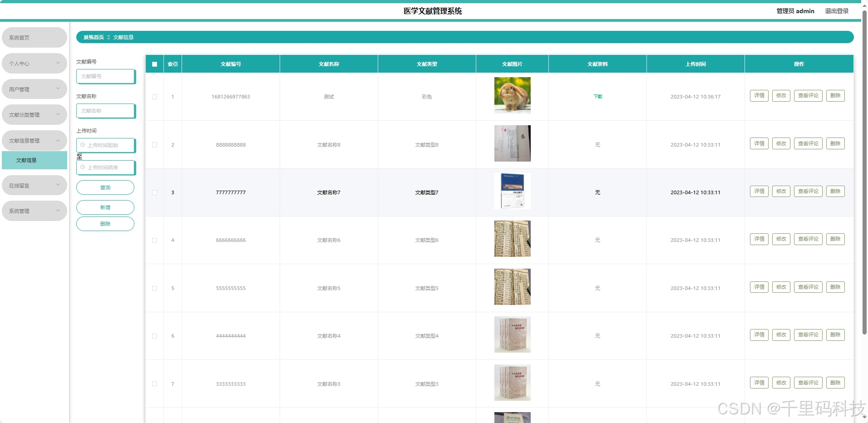Image resolution: width=868 pixels, height=423 pixels.
Task: Open the blue book thumbnail for 文献名称7
Action: (x=512, y=191)
